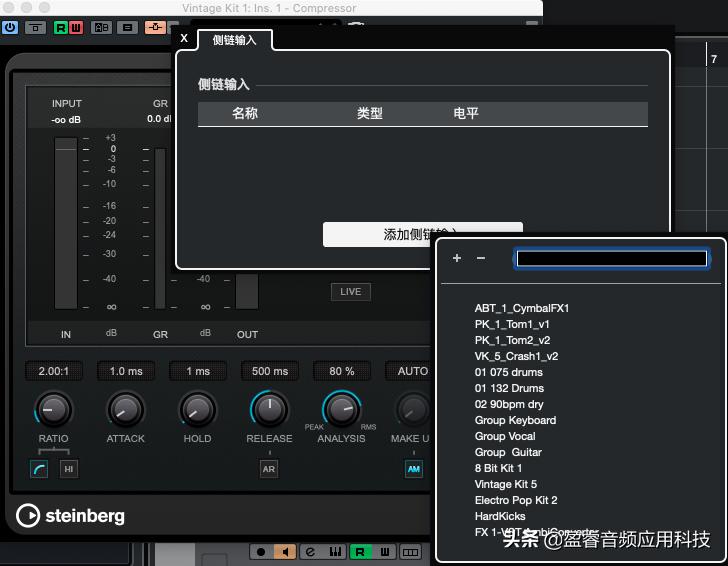The height and width of the screenshot is (566, 728).
Task: Click the MAKE UP gain knob
Action: (412, 409)
